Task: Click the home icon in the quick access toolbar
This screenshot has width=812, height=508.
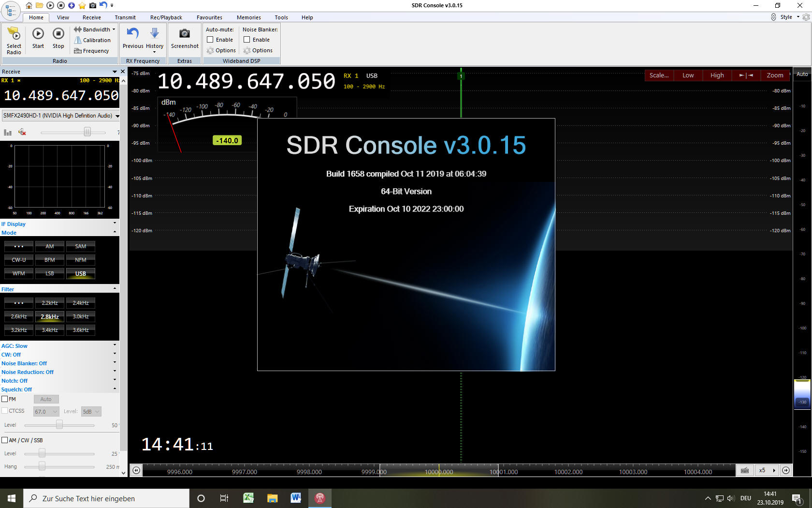Action: pos(29,5)
